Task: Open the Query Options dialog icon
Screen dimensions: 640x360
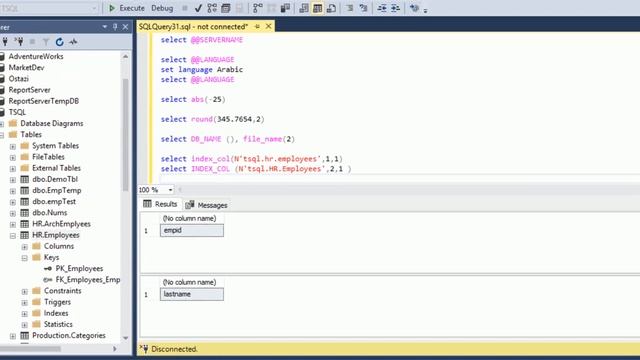Action: click(x=226, y=8)
